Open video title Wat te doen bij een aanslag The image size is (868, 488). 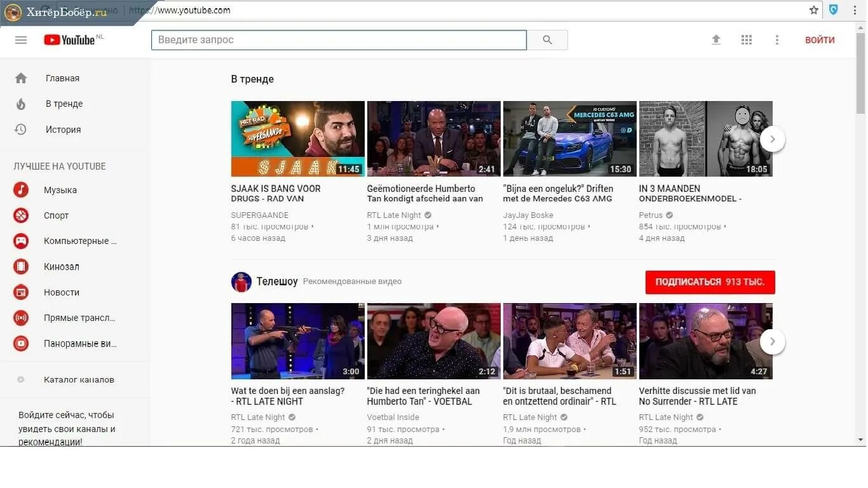point(288,396)
